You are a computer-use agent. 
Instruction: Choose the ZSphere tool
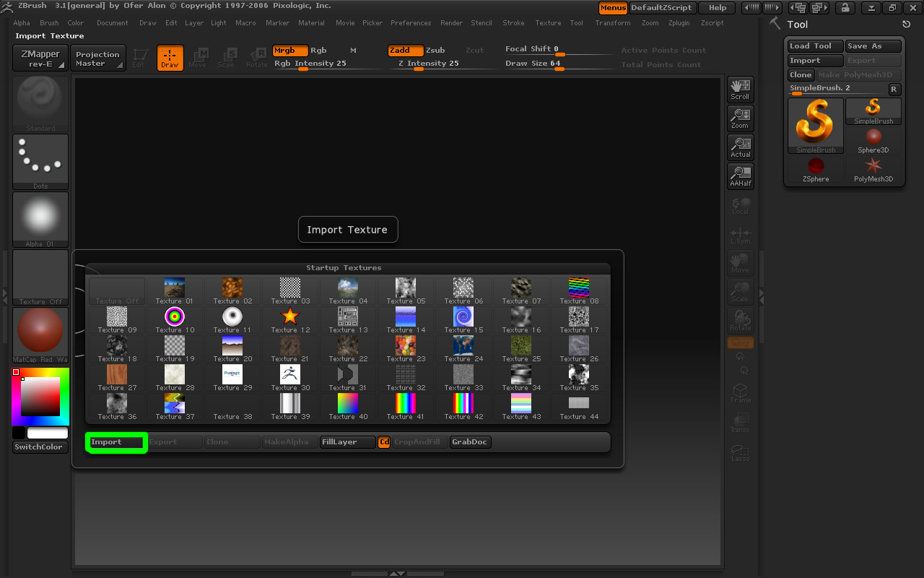pyautogui.click(x=816, y=169)
